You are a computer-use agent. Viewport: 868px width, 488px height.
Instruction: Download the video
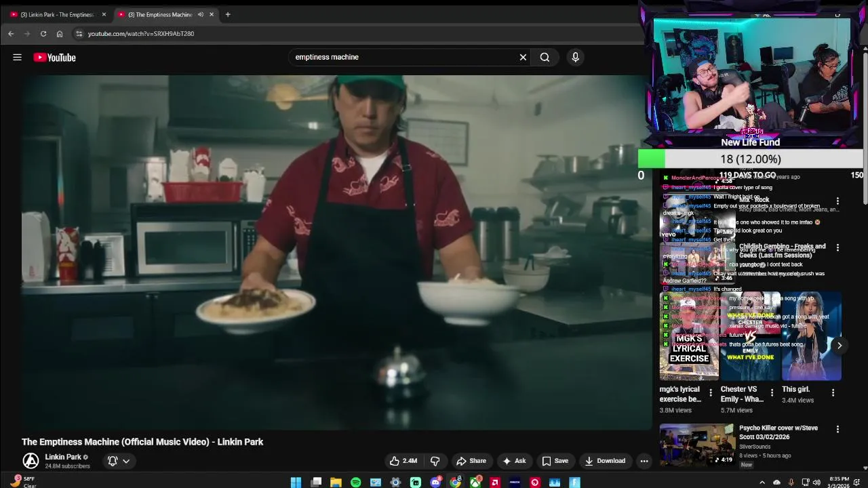click(x=604, y=461)
